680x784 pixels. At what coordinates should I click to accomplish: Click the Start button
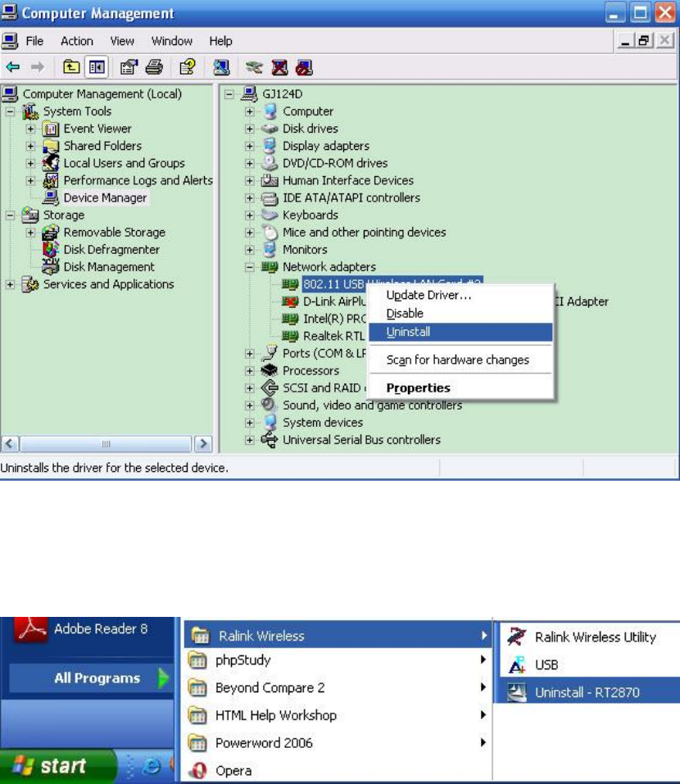click(x=57, y=765)
